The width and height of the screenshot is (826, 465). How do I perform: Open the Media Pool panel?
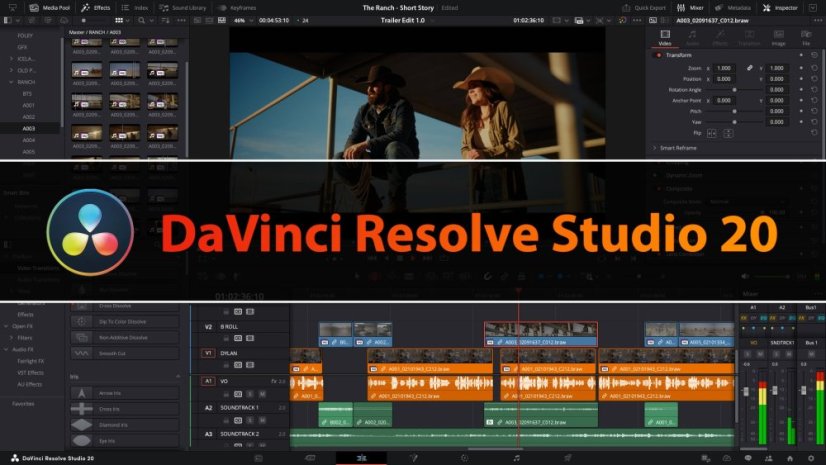pos(50,7)
